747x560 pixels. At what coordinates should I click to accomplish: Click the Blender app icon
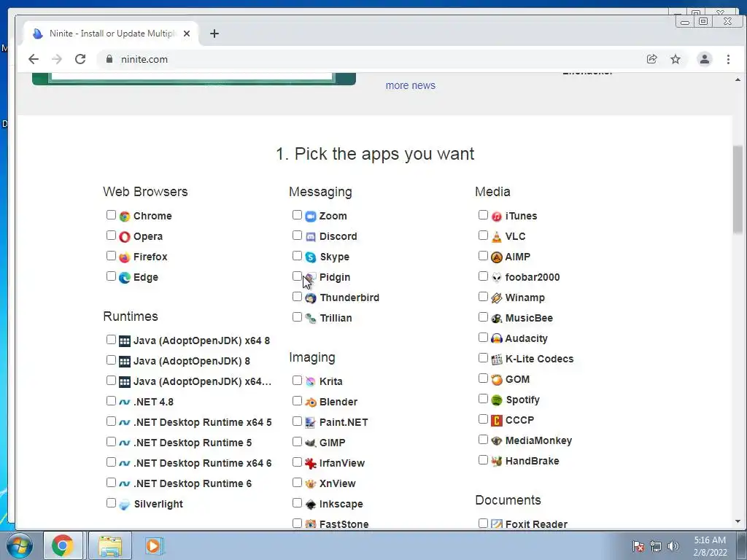tap(311, 402)
